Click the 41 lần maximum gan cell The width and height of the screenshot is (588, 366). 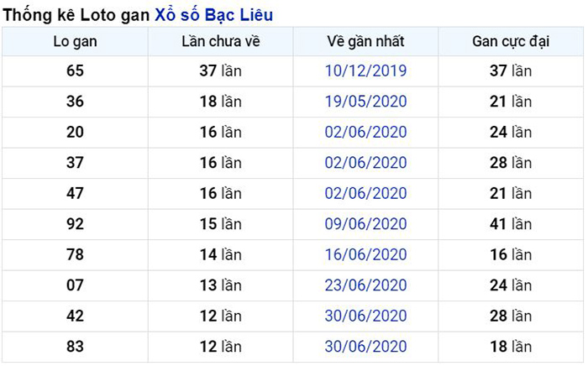point(511,224)
